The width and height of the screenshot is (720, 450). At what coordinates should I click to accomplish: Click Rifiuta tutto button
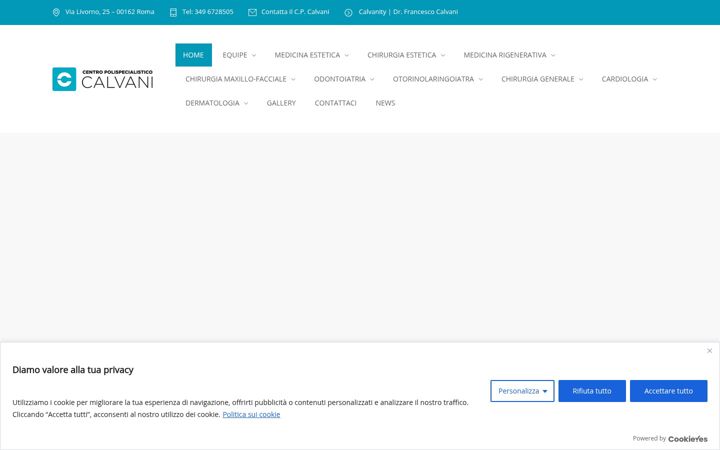click(x=592, y=391)
